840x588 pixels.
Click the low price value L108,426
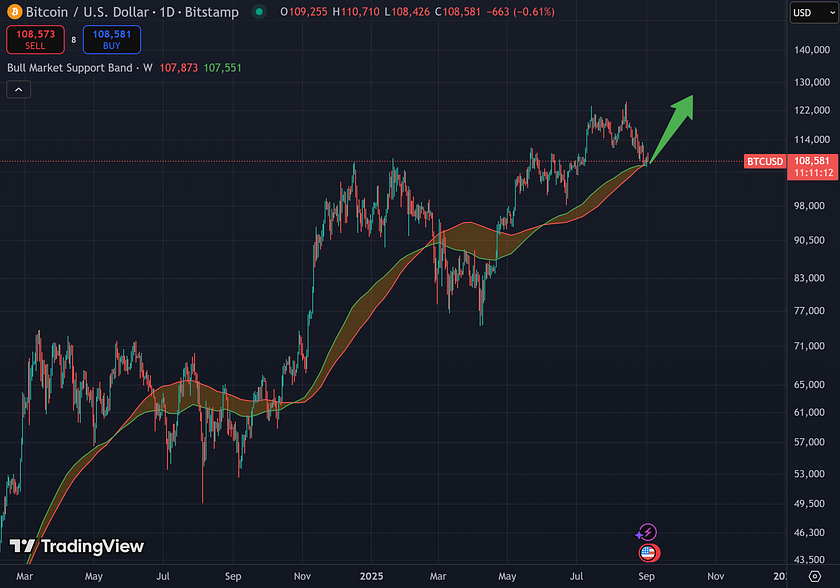(407, 12)
